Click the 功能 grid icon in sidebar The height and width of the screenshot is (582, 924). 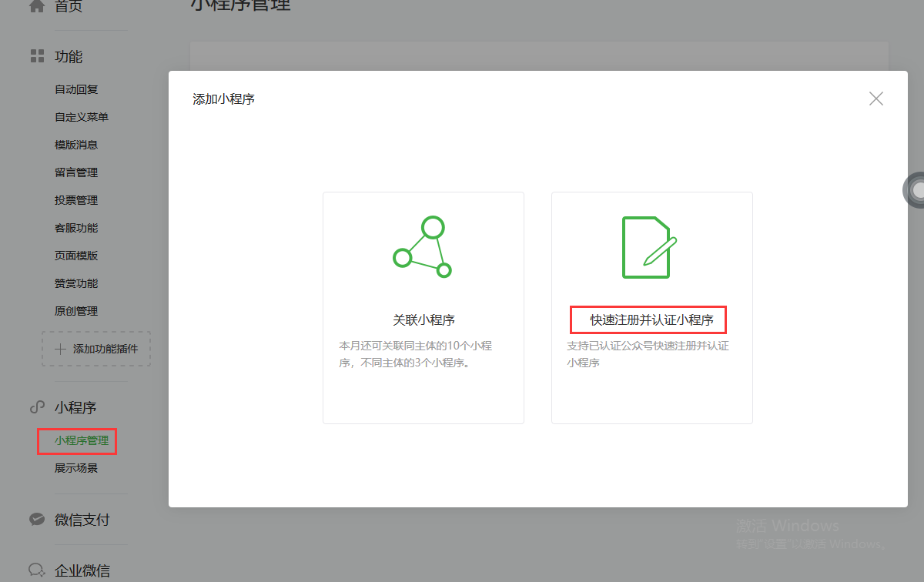[36, 56]
